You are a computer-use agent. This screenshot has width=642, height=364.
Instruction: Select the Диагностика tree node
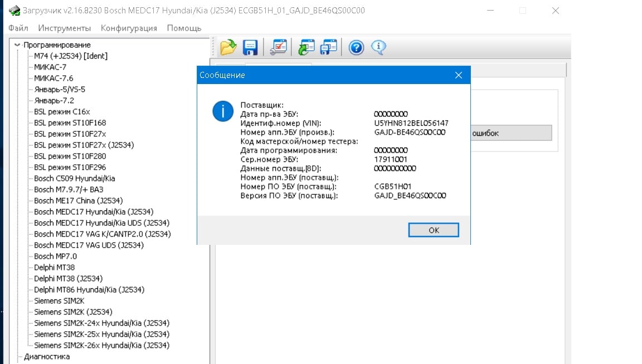[47, 356]
